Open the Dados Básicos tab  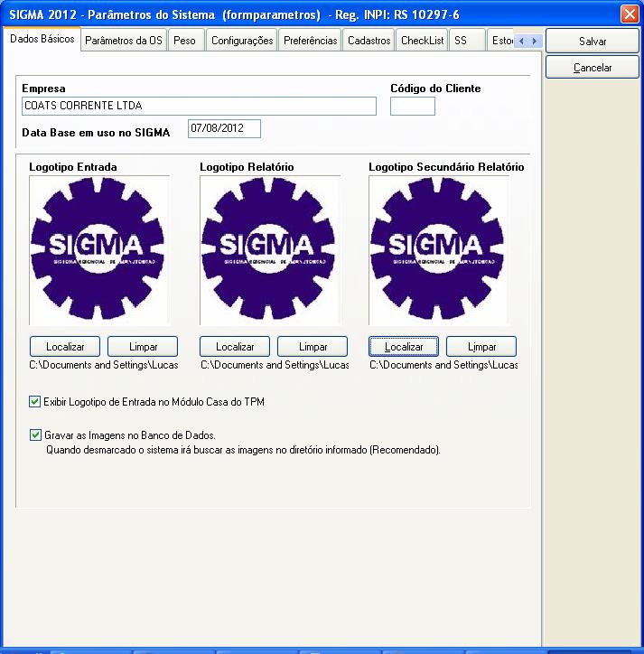[x=42, y=39]
